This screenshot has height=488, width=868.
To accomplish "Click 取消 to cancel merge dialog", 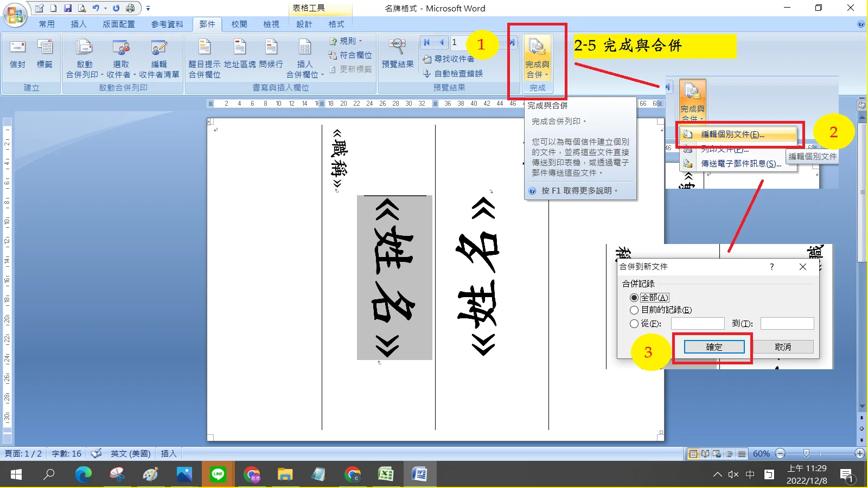I will (x=783, y=347).
